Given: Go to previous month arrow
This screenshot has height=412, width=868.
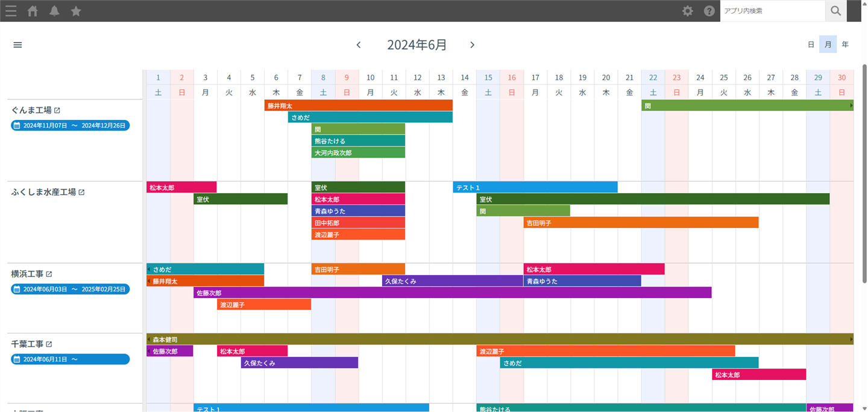Looking at the screenshot, I should point(359,45).
